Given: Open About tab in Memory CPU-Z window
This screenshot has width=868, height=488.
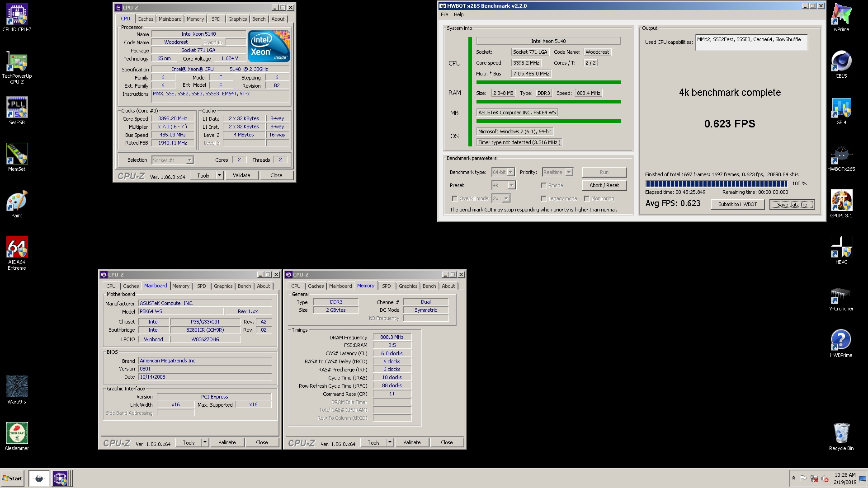Looking at the screenshot, I should (x=448, y=286).
